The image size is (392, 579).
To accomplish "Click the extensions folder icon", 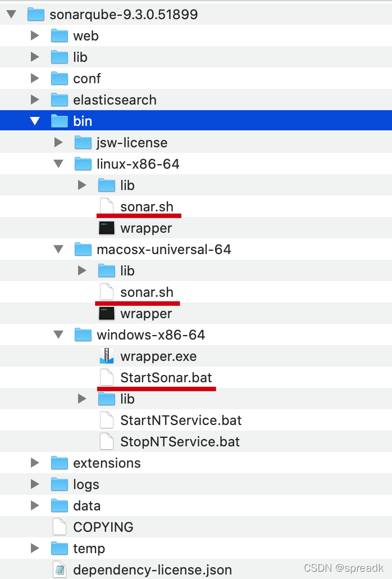I will [60, 463].
